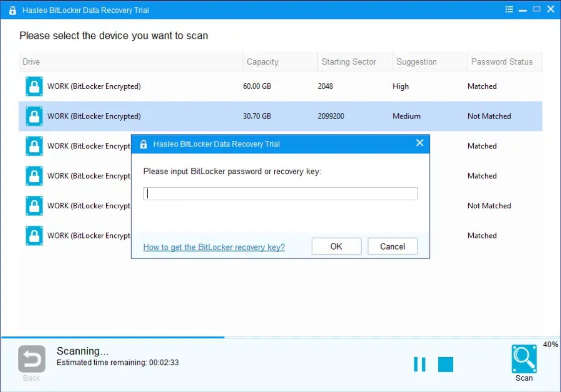561x392 pixels.
Task: Click the Scanning... status text
Action: tap(83, 351)
